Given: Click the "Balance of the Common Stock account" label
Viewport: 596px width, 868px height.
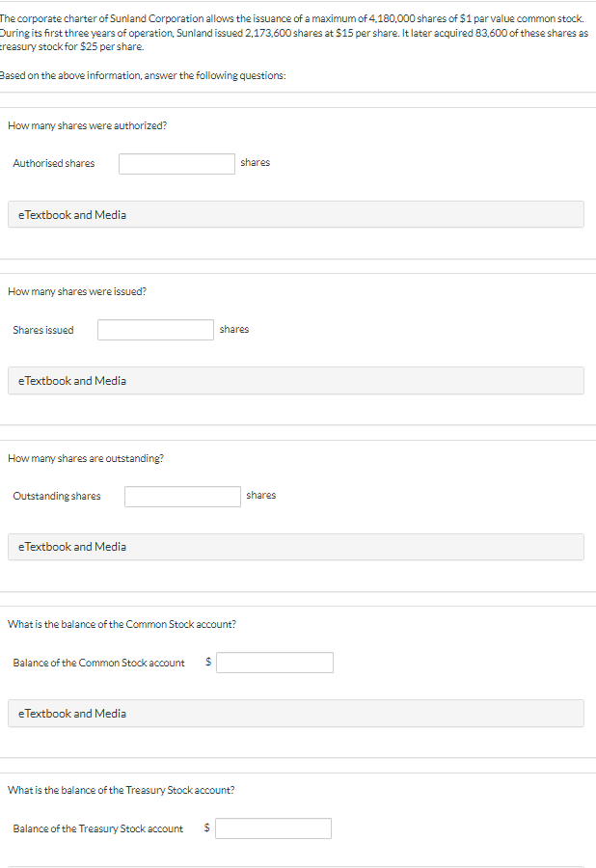Looking at the screenshot, I should pyautogui.click(x=99, y=663).
